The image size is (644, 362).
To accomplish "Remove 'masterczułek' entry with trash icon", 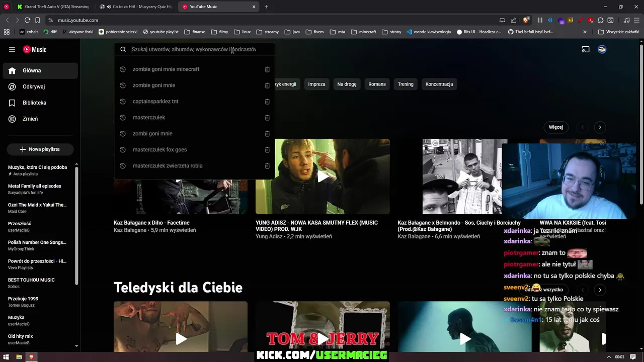I will (267, 118).
